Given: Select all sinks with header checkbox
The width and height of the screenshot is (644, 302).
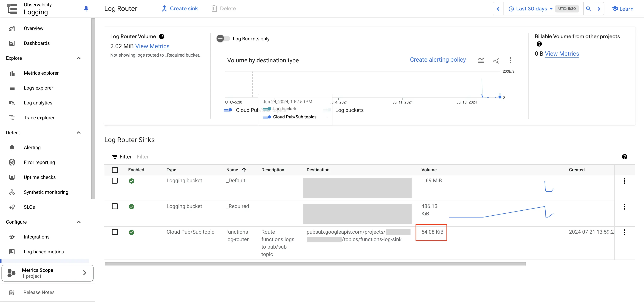Looking at the screenshot, I should pyautogui.click(x=115, y=170).
